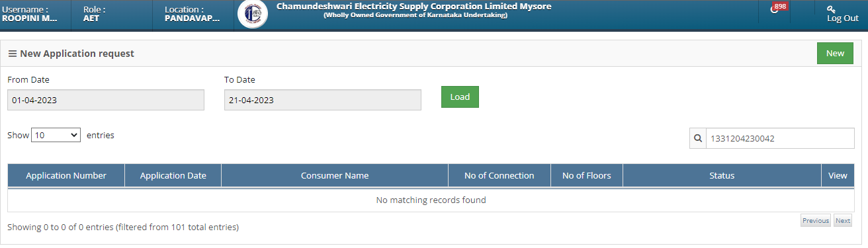Sort by Application Number column
Viewport: 868px width, 248px height.
click(66, 175)
